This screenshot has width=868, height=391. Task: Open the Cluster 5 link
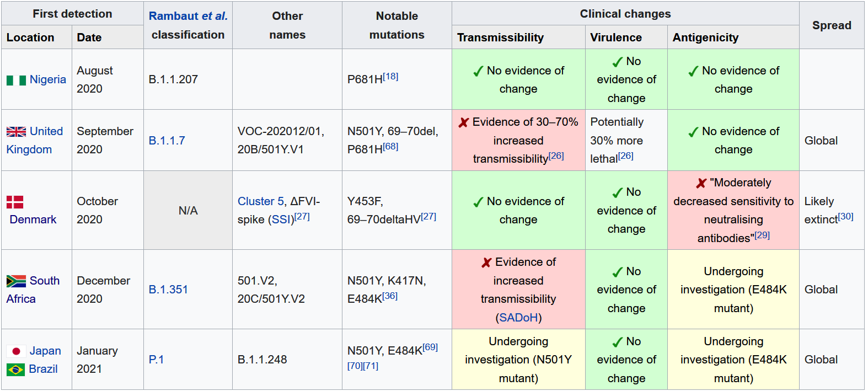[260, 201]
